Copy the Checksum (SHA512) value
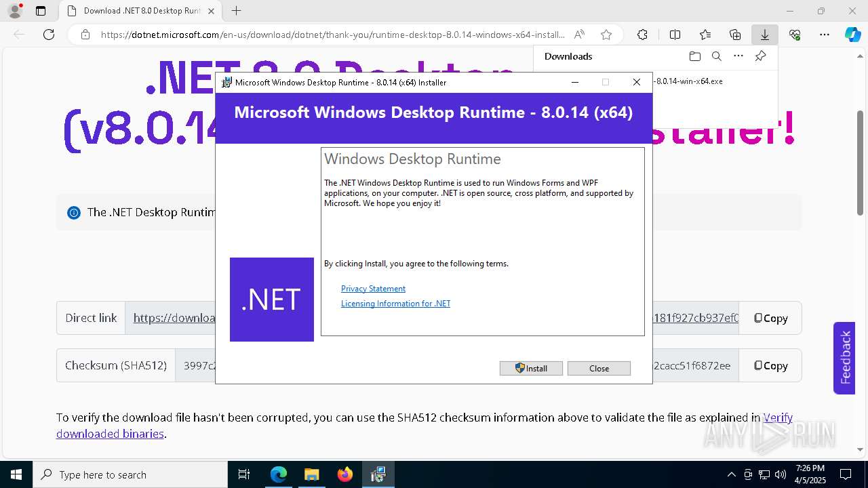Image resolution: width=868 pixels, height=488 pixels. coord(770,365)
